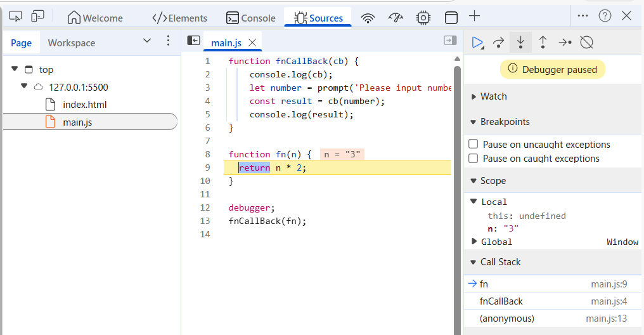The image size is (644, 335).
Task: Enable Pause on uncaught exceptions
Action: pos(473,145)
